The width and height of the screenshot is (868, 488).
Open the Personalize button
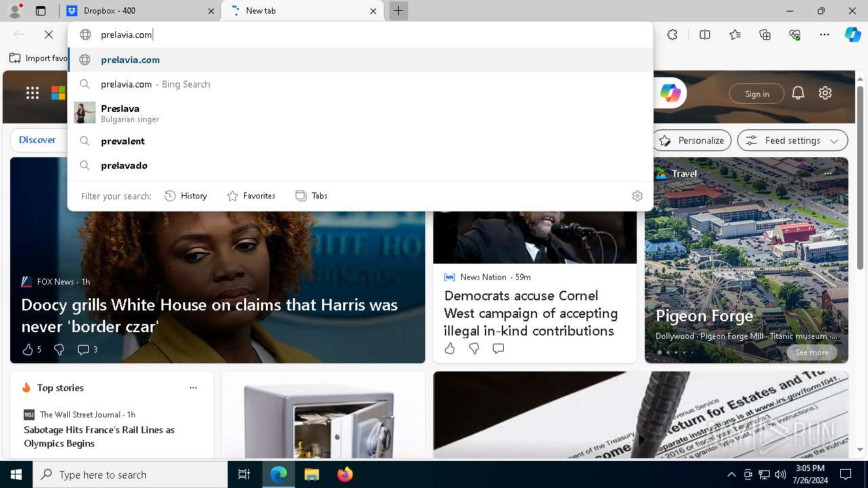[x=692, y=140]
